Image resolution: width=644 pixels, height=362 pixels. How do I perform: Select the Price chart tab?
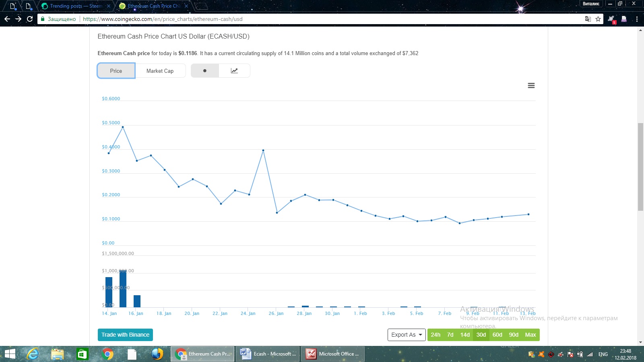coord(116,71)
